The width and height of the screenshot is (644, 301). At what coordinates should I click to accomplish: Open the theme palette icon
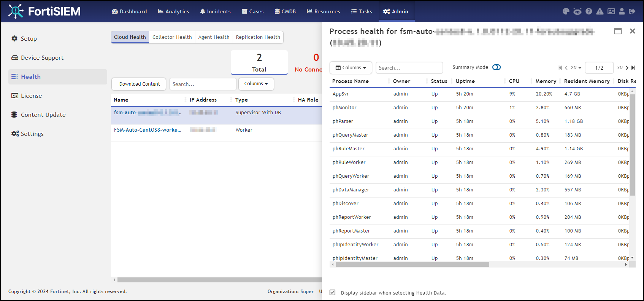566,11
